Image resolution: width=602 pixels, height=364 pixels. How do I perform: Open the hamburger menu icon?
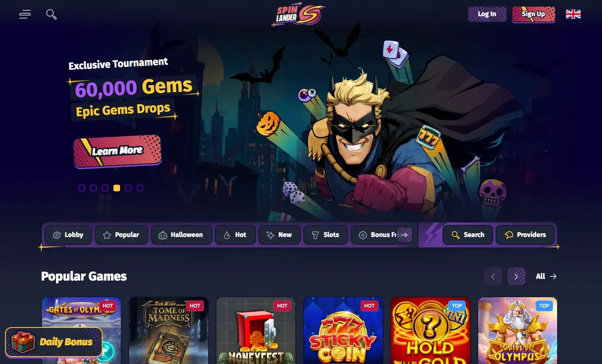pyautogui.click(x=25, y=15)
